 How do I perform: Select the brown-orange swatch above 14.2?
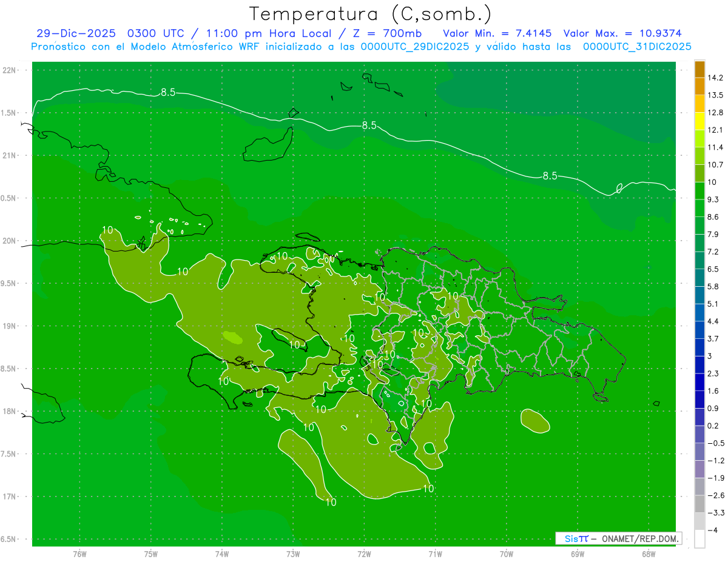tap(699, 69)
